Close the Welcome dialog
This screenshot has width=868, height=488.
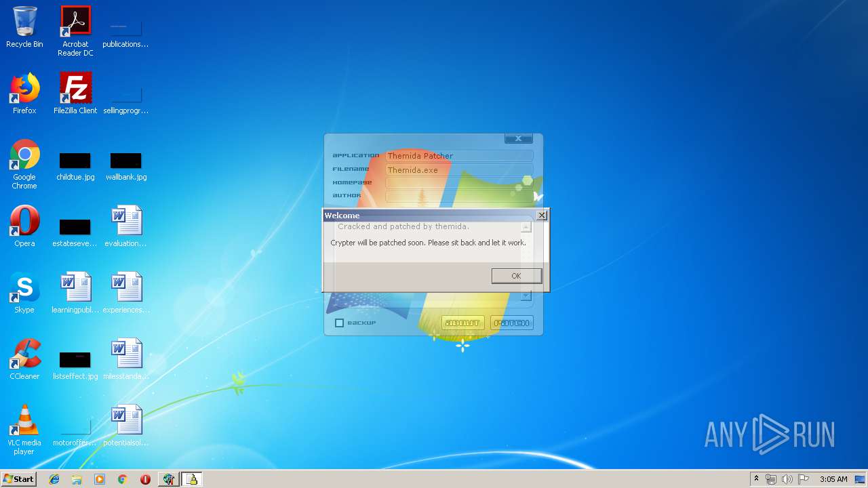541,215
